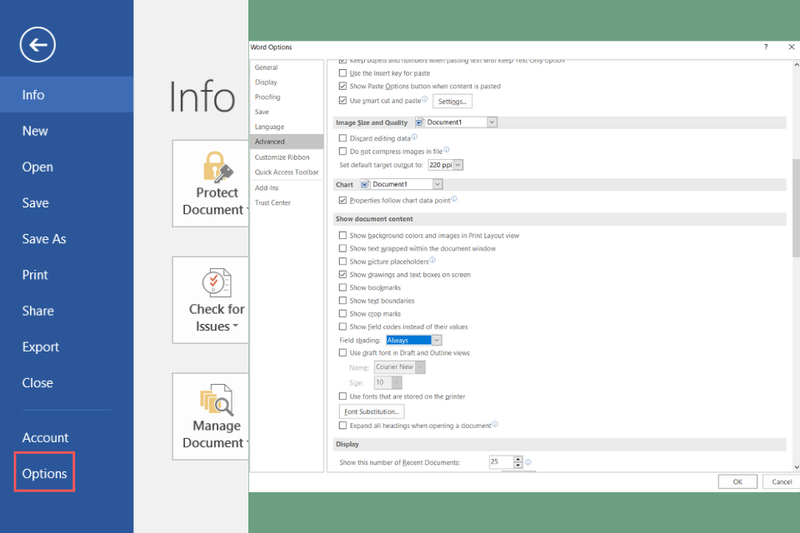Image resolution: width=800 pixels, height=533 pixels.
Task: Click the back arrow circle icon
Action: point(38,45)
